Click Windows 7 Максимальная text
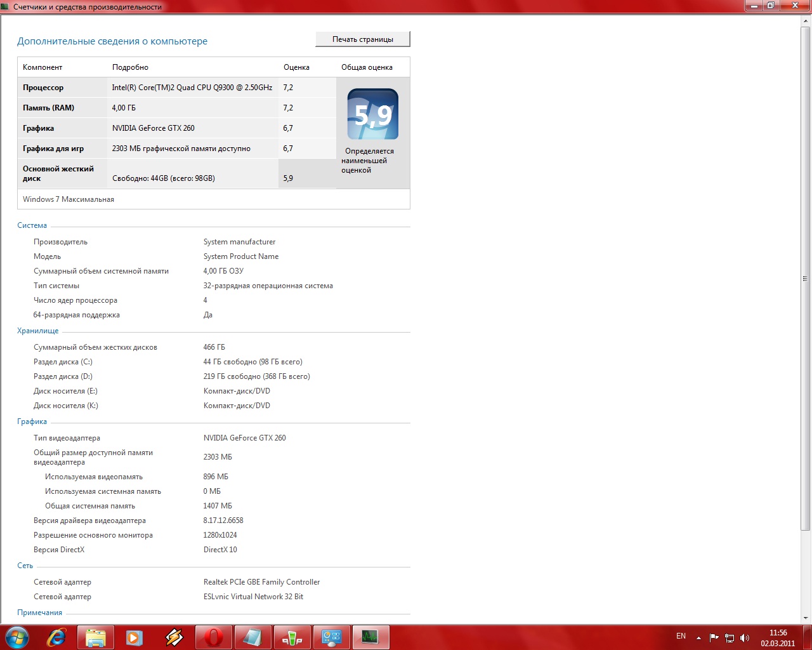Screen dimensions: 812x650 click(69, 199)
